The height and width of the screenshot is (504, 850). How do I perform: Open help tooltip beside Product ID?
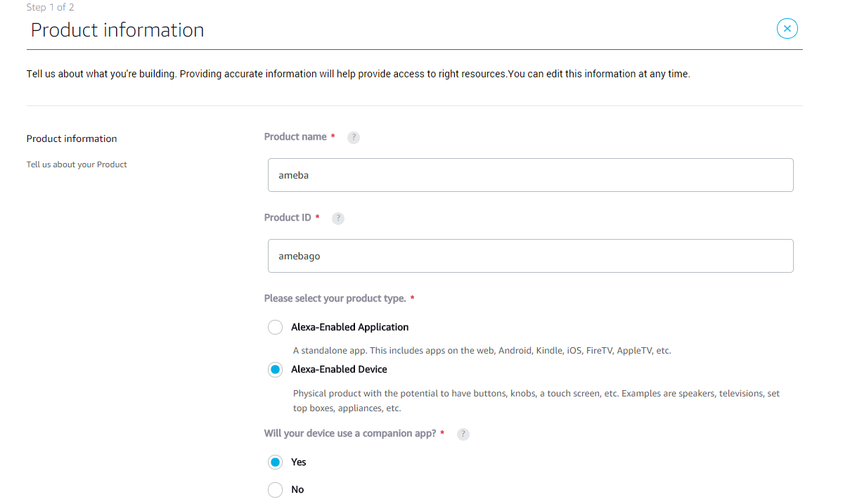[338, 219]
